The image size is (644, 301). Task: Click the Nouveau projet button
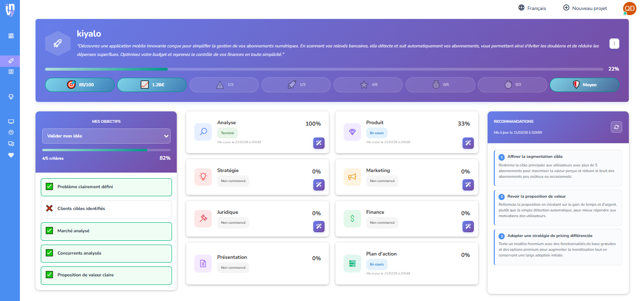585,8
